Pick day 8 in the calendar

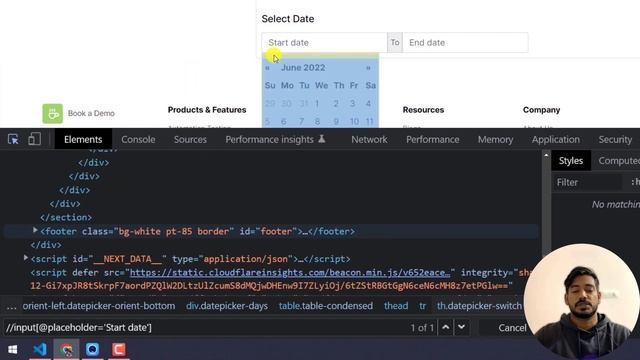(x=317, y=122)
